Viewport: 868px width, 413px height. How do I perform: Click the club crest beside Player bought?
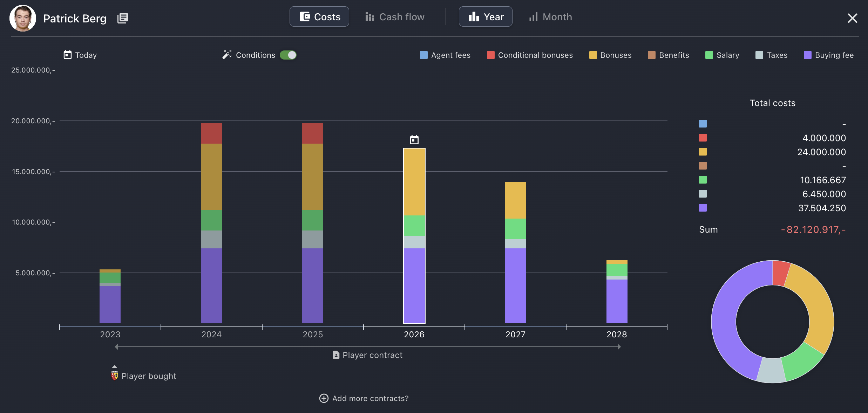pos(115,376)
